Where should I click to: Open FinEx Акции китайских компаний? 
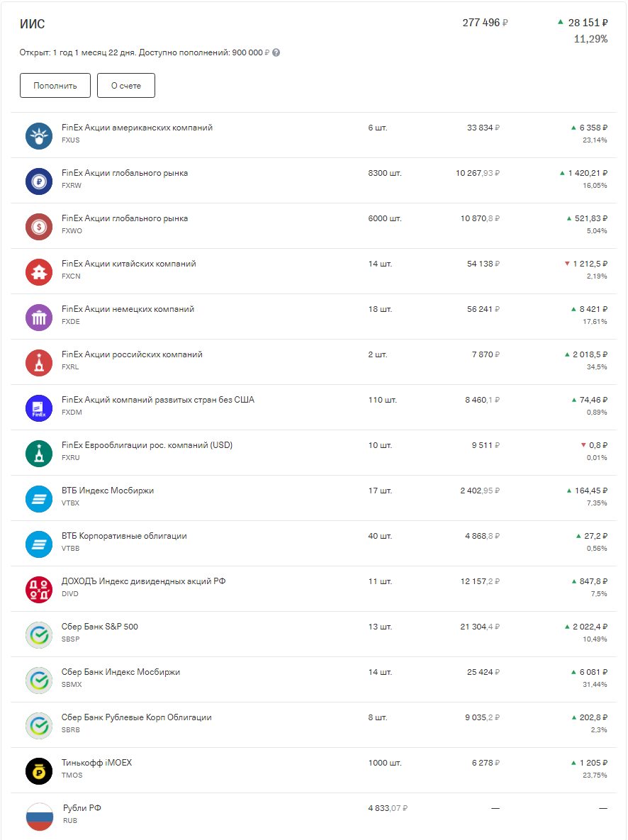click(x=313, y=271)
